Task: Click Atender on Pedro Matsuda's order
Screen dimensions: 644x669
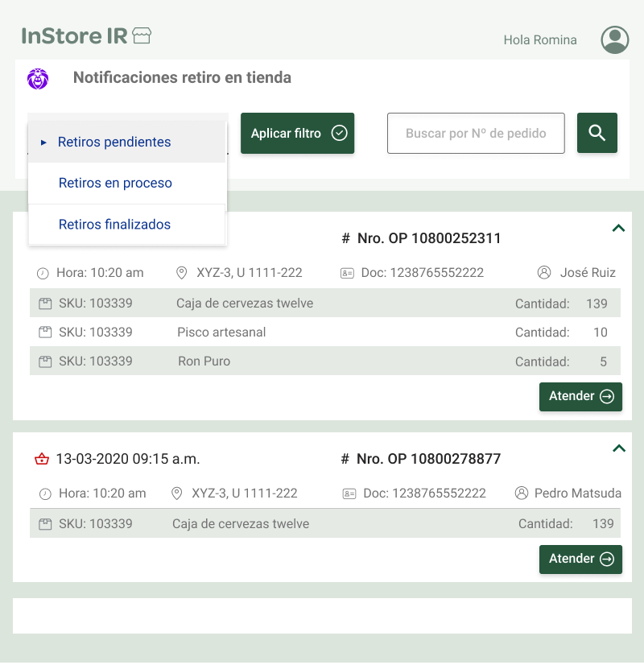Action: pos(580,559)
